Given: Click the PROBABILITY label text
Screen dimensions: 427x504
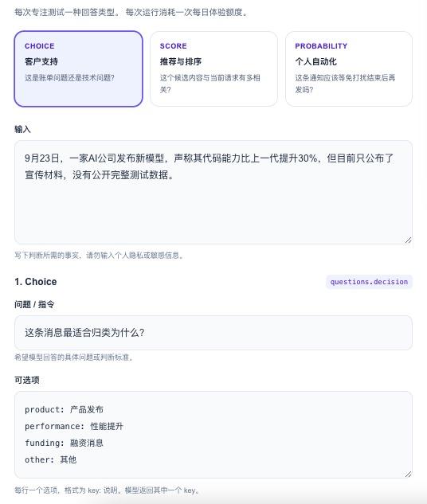Looking at the screenshot, I should [321, 46].
